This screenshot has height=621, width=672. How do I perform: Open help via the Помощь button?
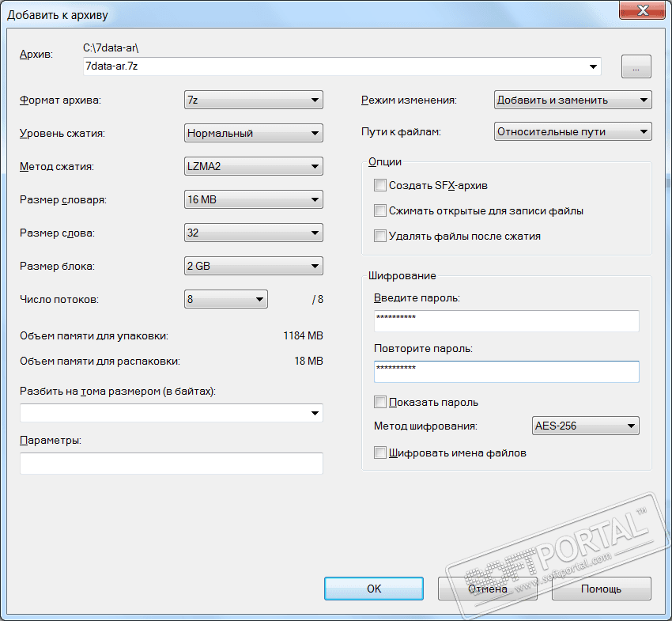click(x=602, y=589)
